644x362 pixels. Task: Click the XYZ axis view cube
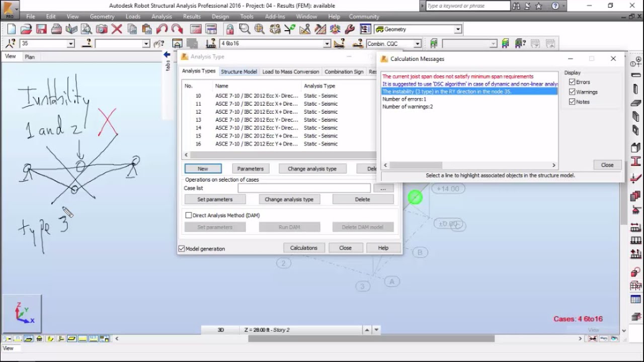coord(23,313)
